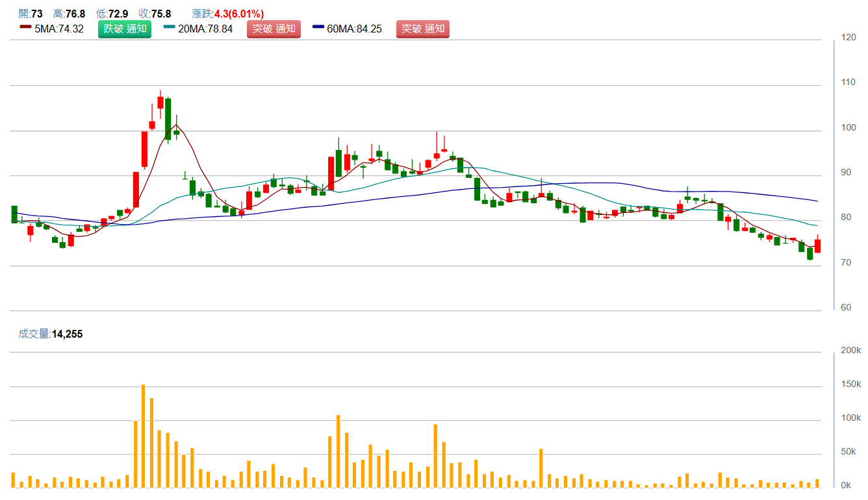868x500 pixels.
Task: Select the teal 20MA legend swatch
Action: pyautogui.click(x=169, y=27)
